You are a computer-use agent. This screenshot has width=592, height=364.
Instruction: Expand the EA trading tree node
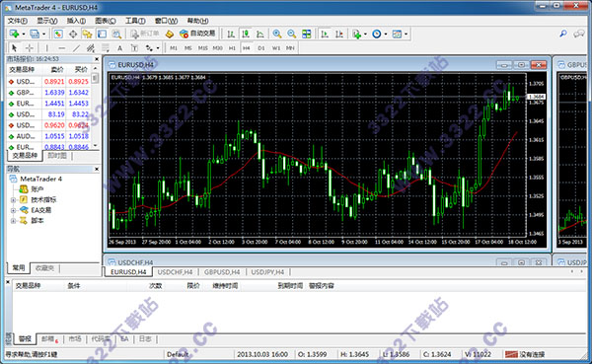13,210
